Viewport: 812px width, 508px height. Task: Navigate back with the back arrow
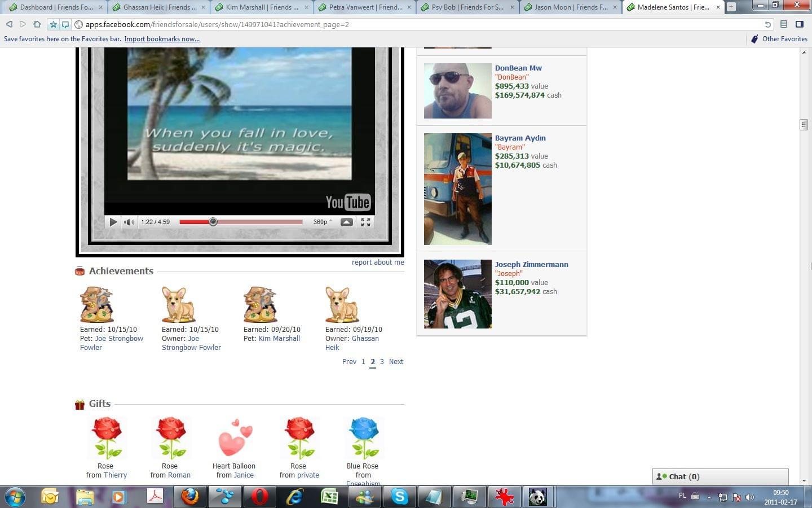pos(9,24)
